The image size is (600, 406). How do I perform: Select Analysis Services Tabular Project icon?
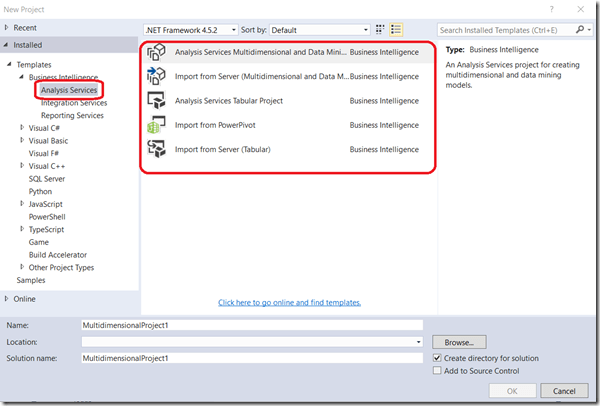coord(156,100)
